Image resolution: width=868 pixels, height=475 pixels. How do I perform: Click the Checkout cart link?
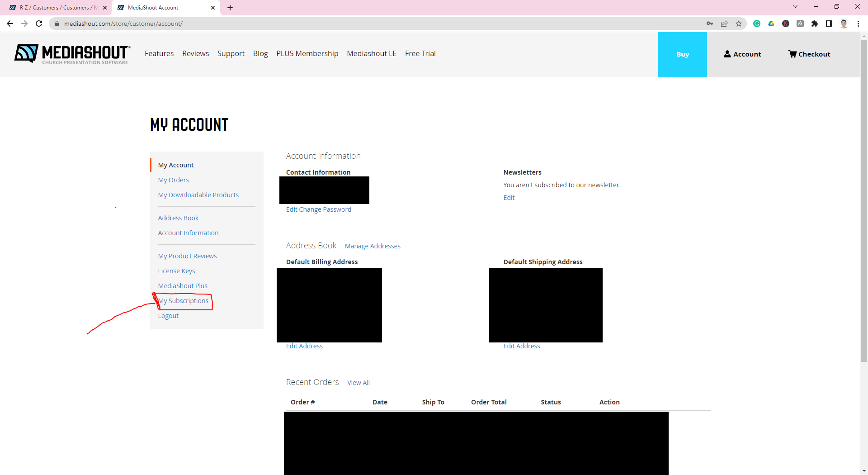(x=809, y=54)
